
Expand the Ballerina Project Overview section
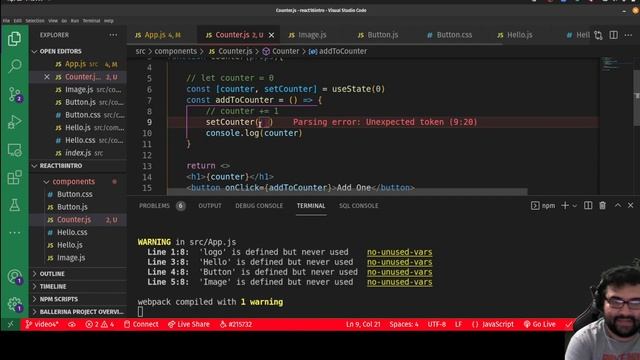[x=81, y=312]
